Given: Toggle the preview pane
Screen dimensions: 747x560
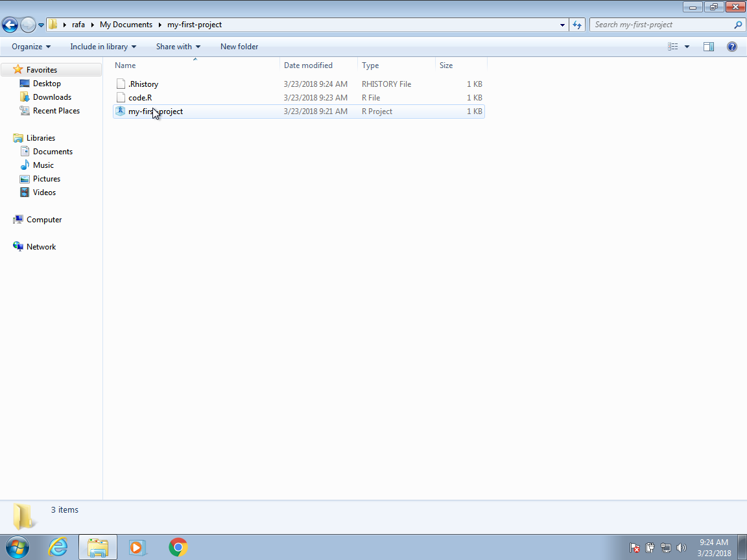Looking at the screenshot, I should (708, 47).
